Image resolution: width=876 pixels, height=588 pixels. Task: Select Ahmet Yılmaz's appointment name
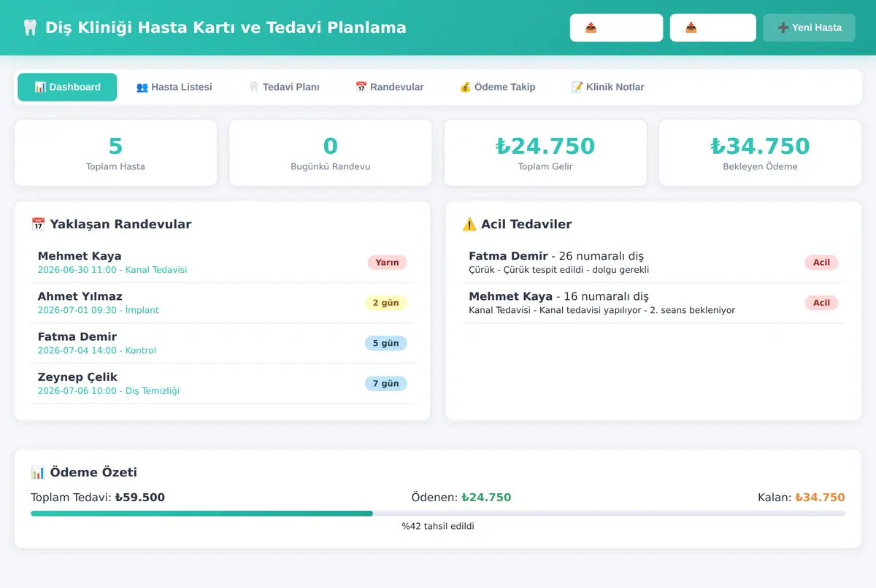pos(80,296)
